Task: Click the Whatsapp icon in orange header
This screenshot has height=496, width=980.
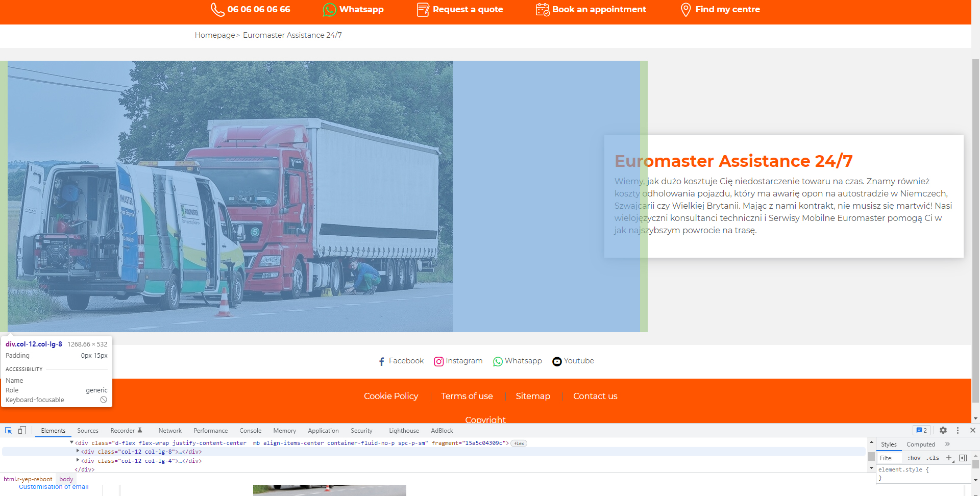Action: click(329, 10)
